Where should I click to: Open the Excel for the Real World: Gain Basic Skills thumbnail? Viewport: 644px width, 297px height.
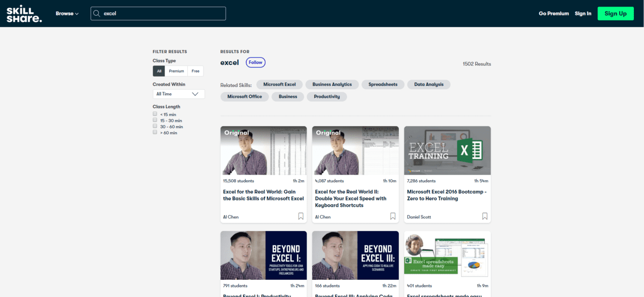tap(263, 151)
